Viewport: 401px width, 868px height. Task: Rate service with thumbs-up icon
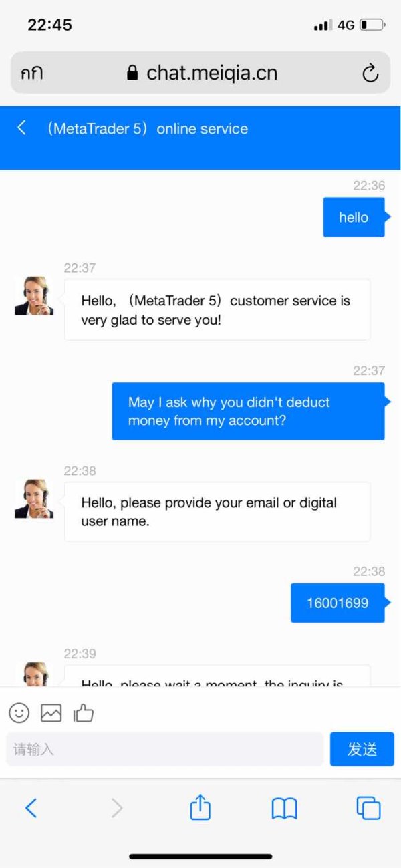click(84, 713)
